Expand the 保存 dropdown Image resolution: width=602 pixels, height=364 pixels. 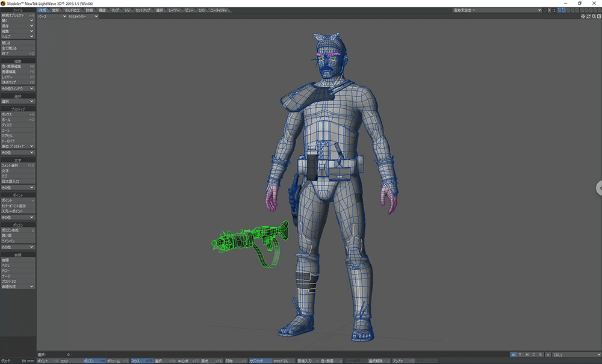pyautogui.click(x=17, y=26)
